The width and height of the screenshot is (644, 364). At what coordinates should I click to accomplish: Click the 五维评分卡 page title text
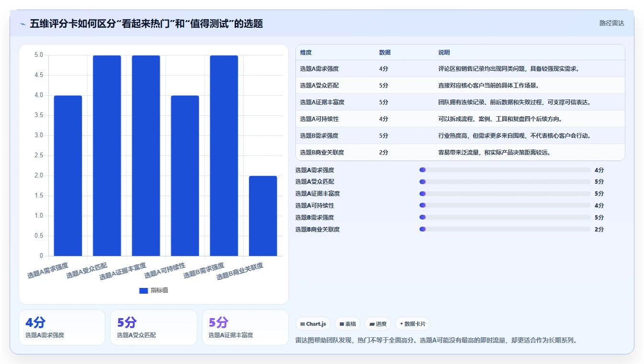[147, 24]
